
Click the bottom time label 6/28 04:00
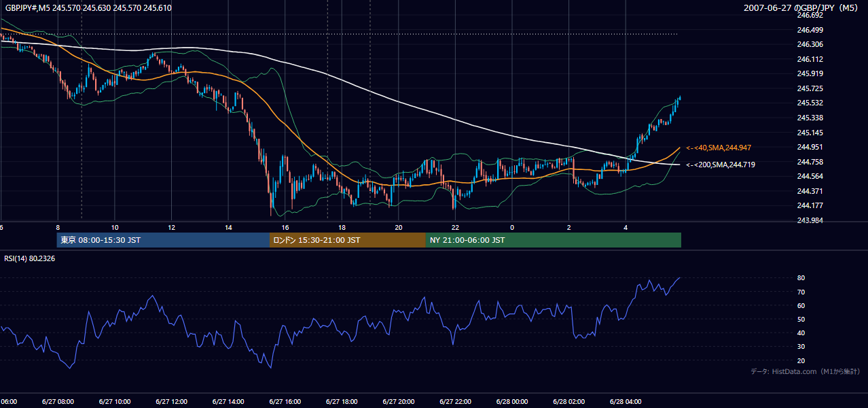pyautogui.click(x=626, y=402)
